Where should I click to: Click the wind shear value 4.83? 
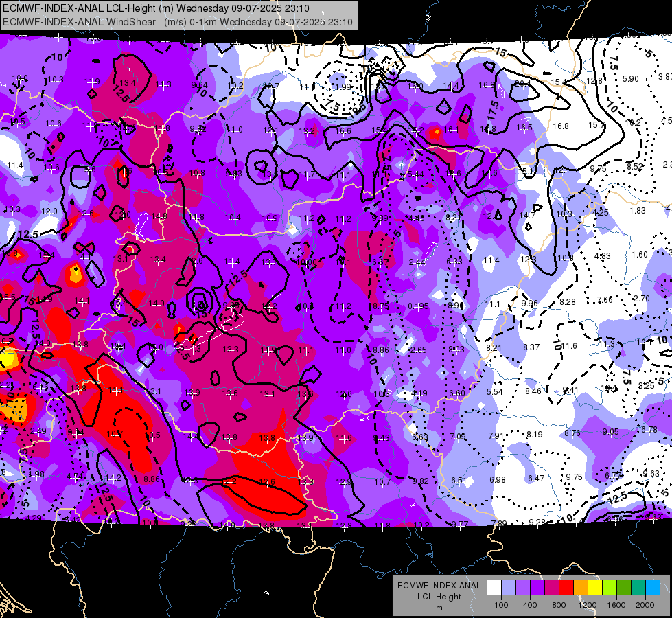coord(602,256)
